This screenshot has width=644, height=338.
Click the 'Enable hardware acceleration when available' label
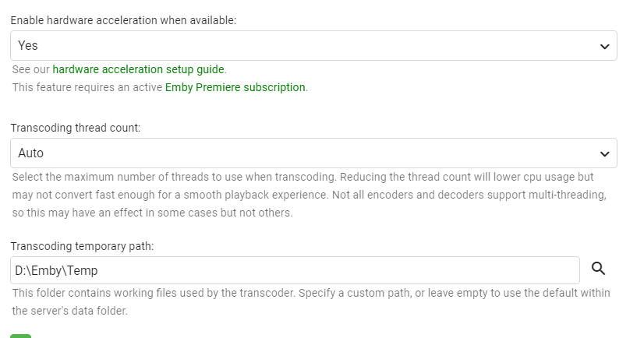point(123,20)
